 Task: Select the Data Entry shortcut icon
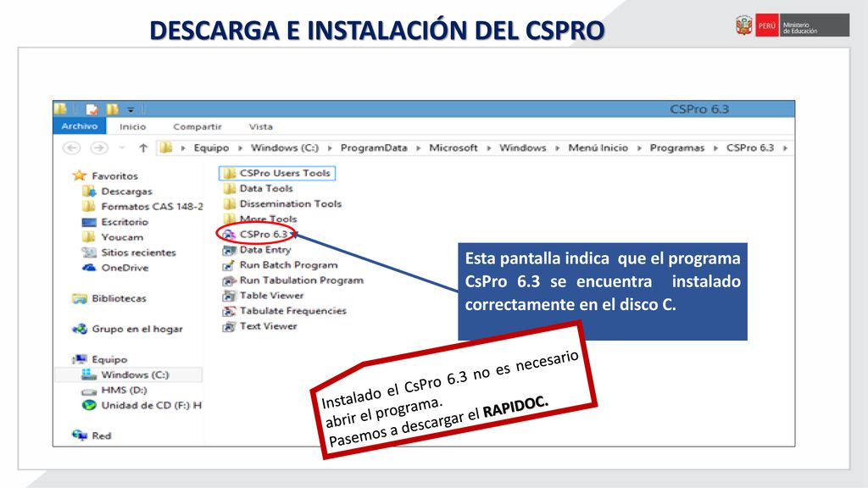tap(229, 250)
